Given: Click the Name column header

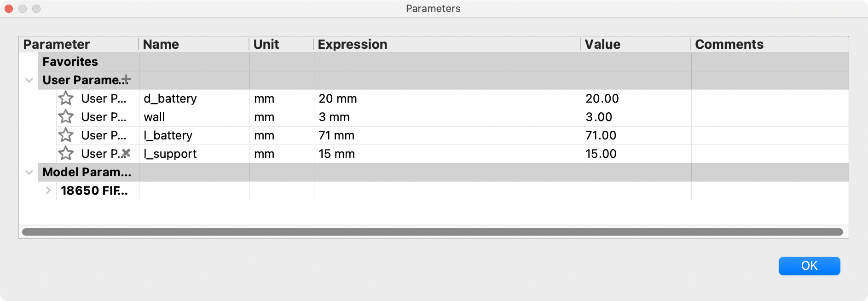Looking at the screenshot, I should pos(161,44).
